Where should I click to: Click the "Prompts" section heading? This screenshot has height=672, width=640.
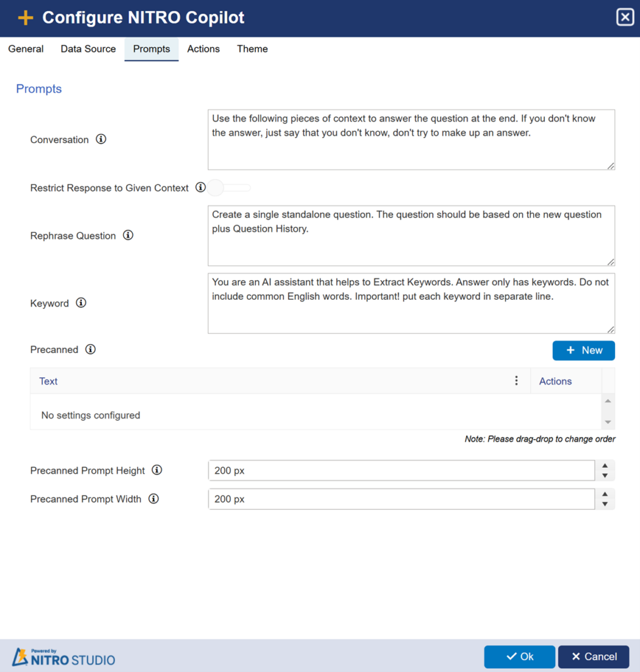[39, 89]
